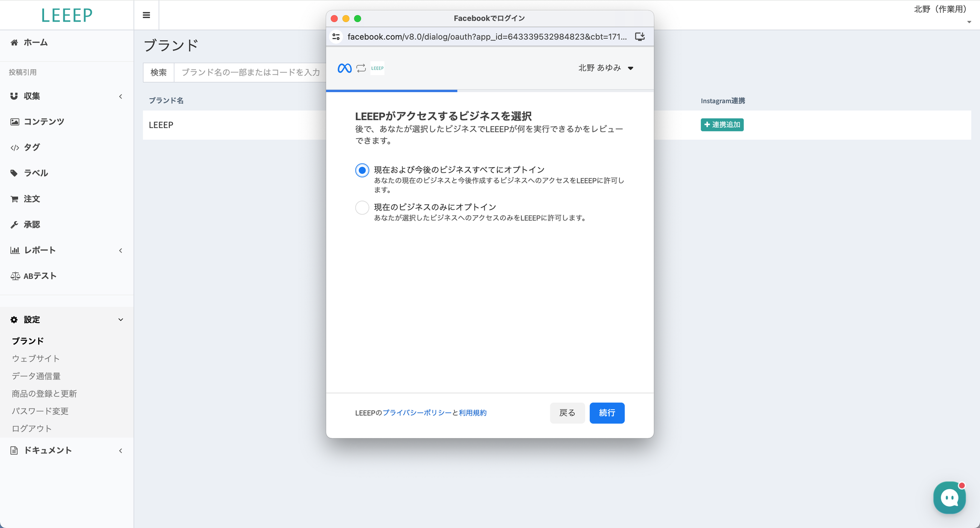
Task: Select ウェブサイト under 設定
Action: pyautogui.click(x=36, y=358)
